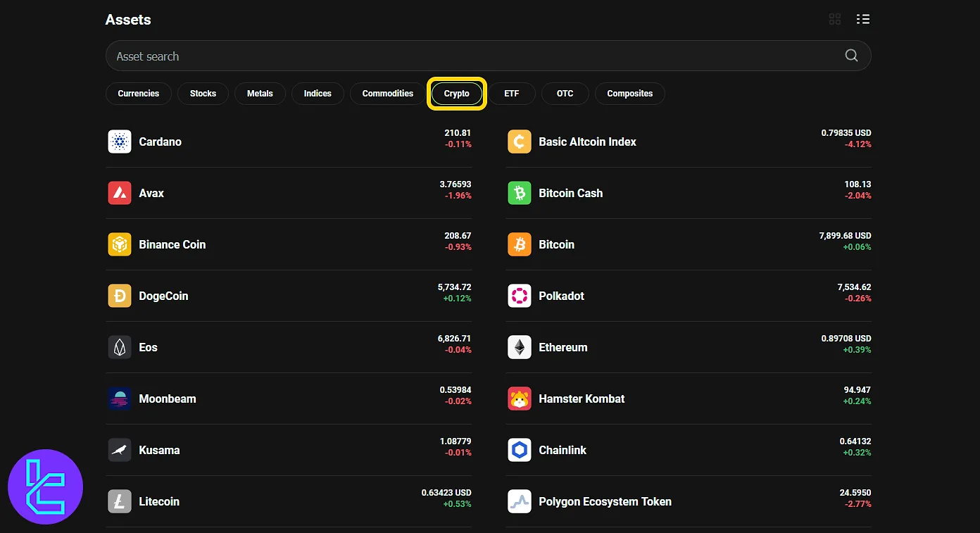
Task: Select the Composites category tab
Action: (x=630, y=94)
